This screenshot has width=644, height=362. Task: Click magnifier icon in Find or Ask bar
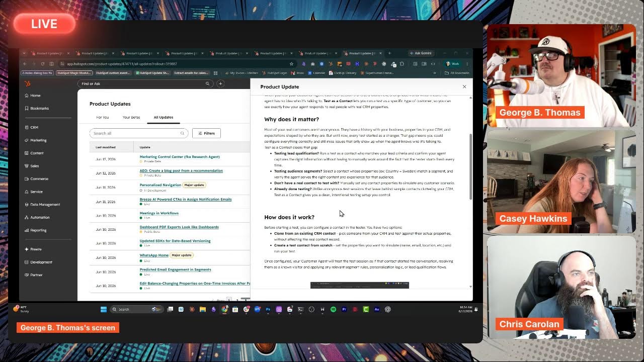(207, 83)
